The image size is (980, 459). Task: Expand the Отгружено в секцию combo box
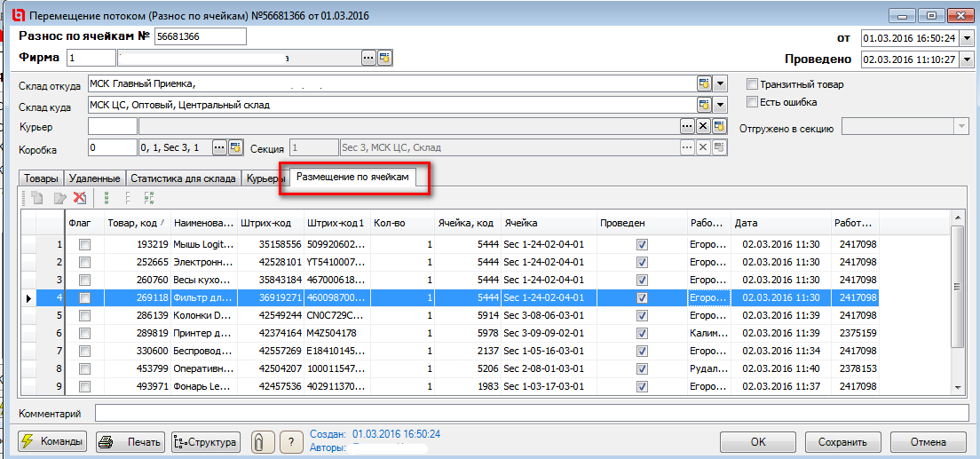[960, 128]
